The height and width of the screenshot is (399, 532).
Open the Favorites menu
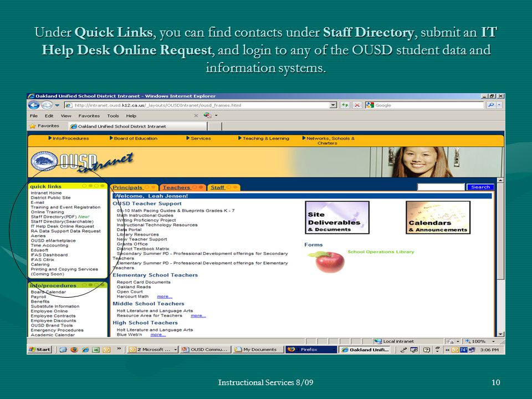[x=89, y=116]
